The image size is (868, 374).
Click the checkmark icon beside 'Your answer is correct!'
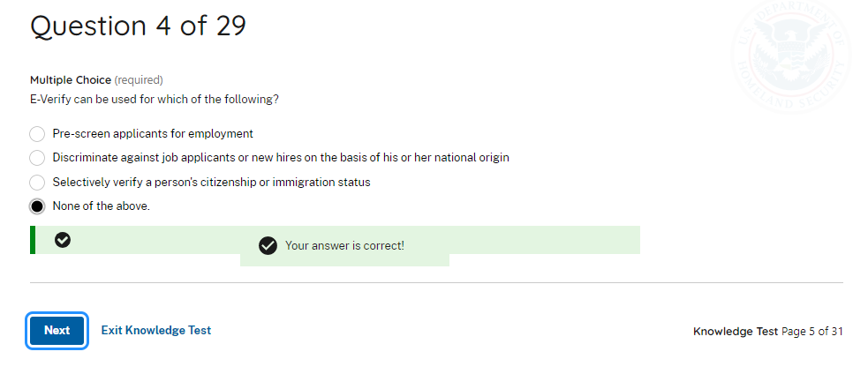pos(268,245)
